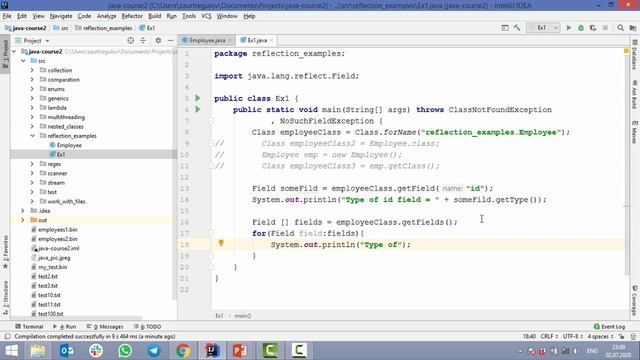Click reflection_examples breadcrumb in navigation bar
640x360 pixels.
104,28
